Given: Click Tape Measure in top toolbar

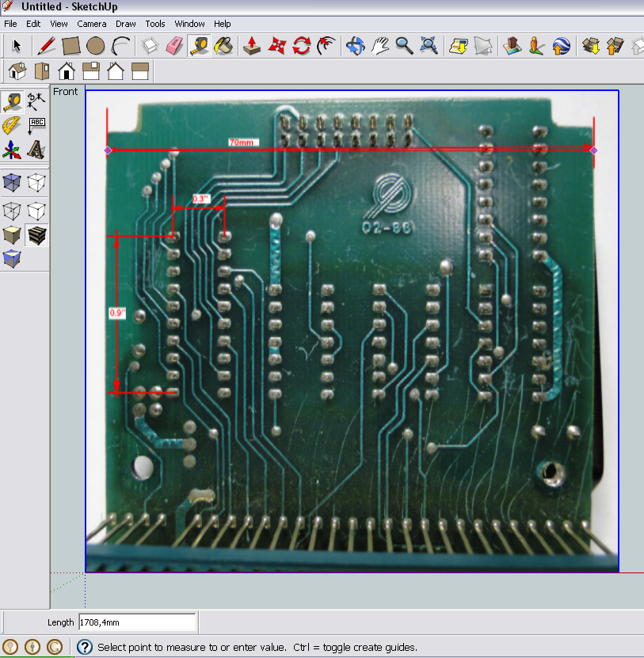Looking at the screenshot, I should point(199,45).
